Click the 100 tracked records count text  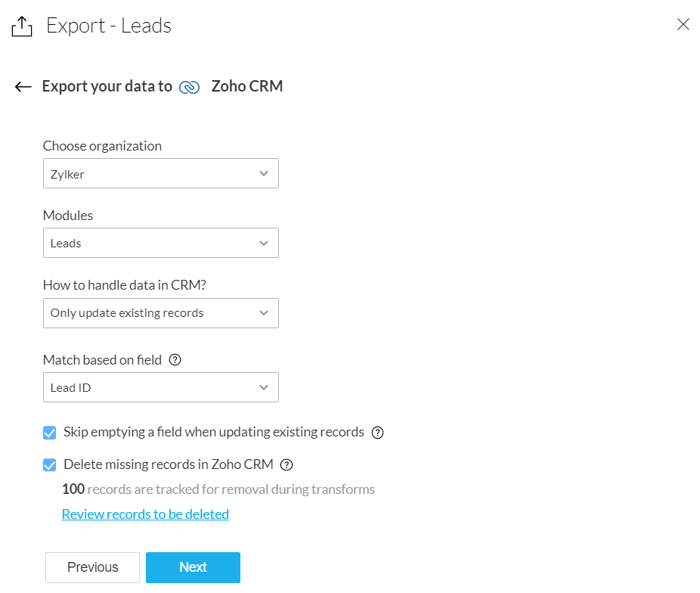pyautogui.click(x=73, y=489)
